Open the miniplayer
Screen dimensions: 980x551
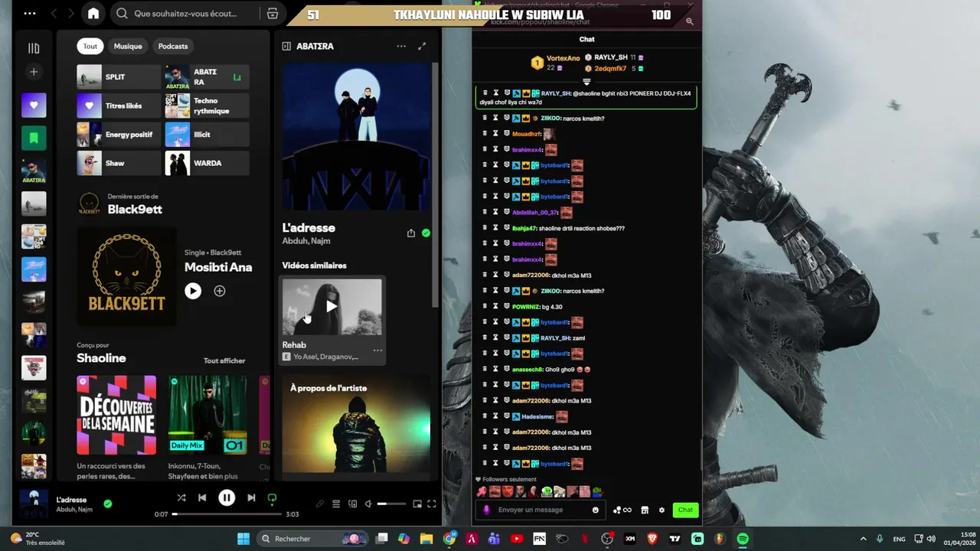click(x=417, y=504)
